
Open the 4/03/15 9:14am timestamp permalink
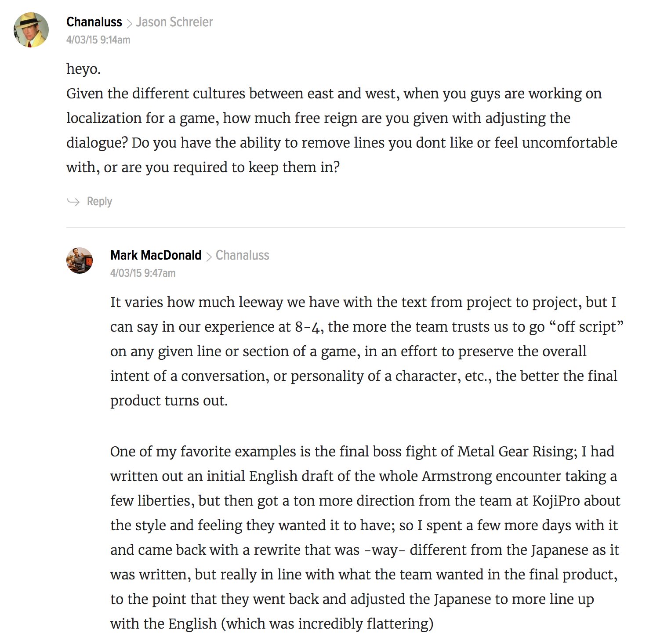(x=98, y=40)
